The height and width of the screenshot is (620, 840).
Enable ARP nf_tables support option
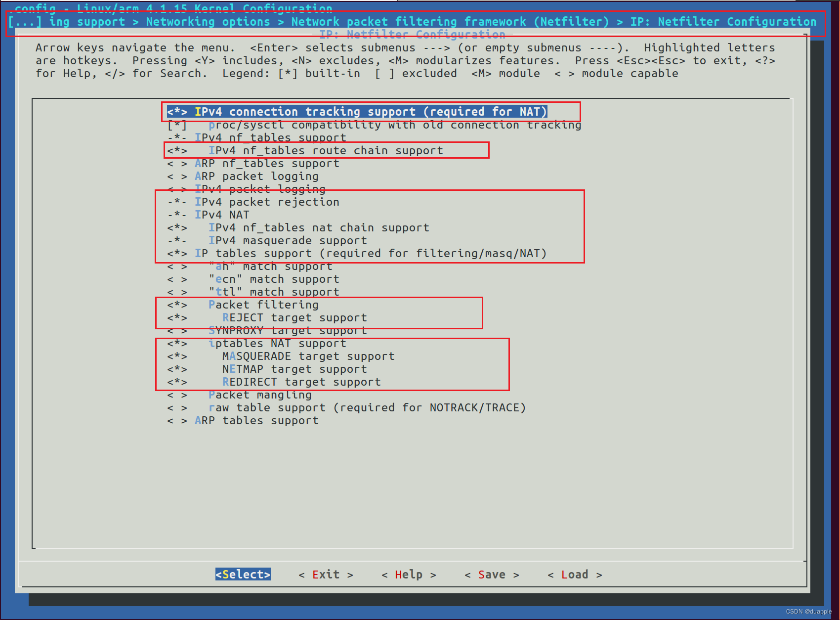coord(253,163)
